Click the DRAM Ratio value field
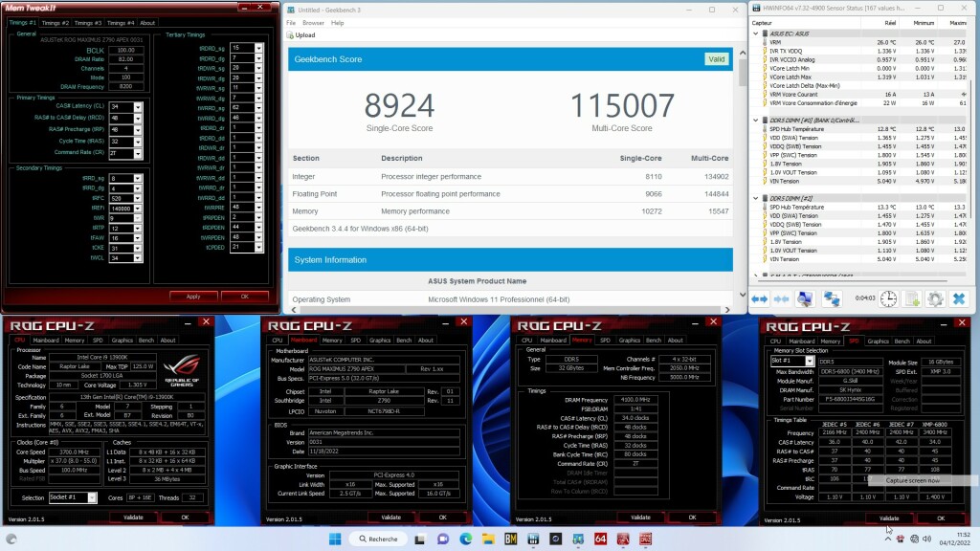This screenshot has height=551, width=980. click(125, 59)
